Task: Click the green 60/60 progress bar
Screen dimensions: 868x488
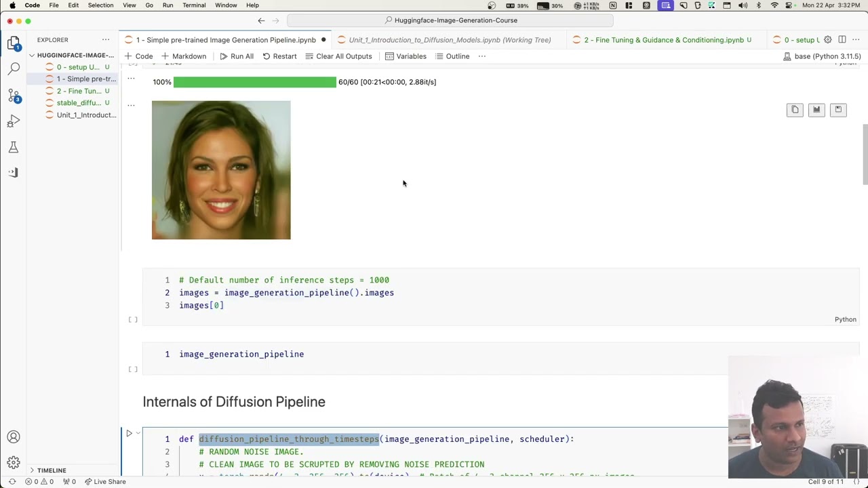Action: (254, 82)
